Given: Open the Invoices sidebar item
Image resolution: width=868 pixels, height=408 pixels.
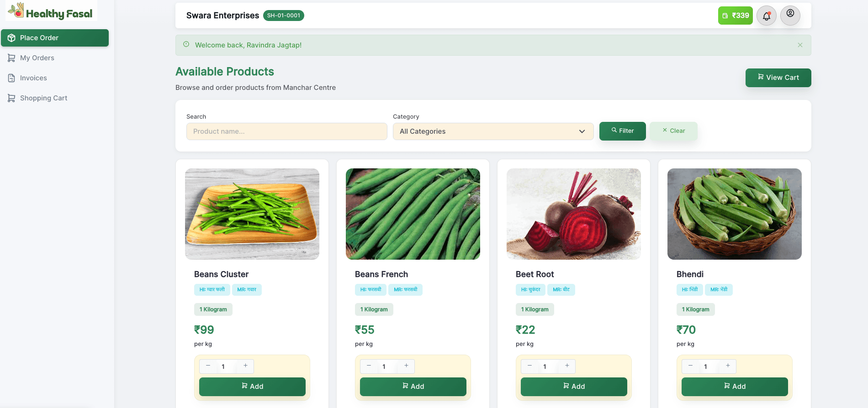Looking at the screenshot, I should [x=33, y=78].
